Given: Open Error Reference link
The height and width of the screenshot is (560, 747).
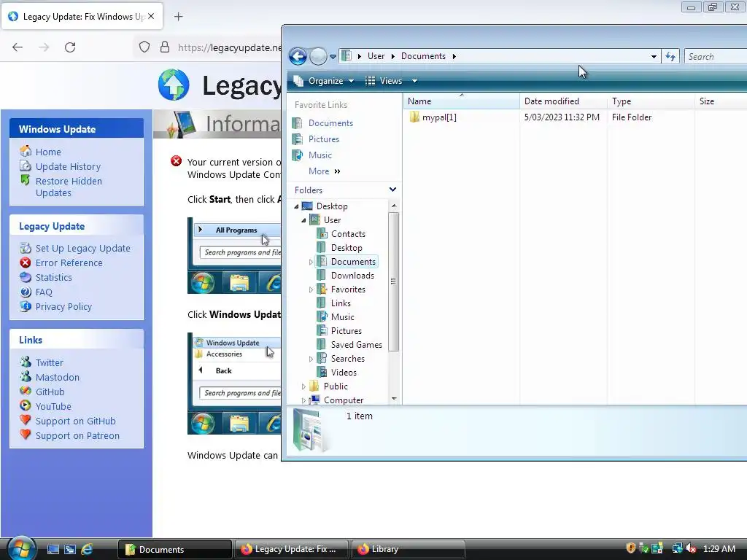Looking at the screenshot, I should pyautogui.click(x=69, y=262).
